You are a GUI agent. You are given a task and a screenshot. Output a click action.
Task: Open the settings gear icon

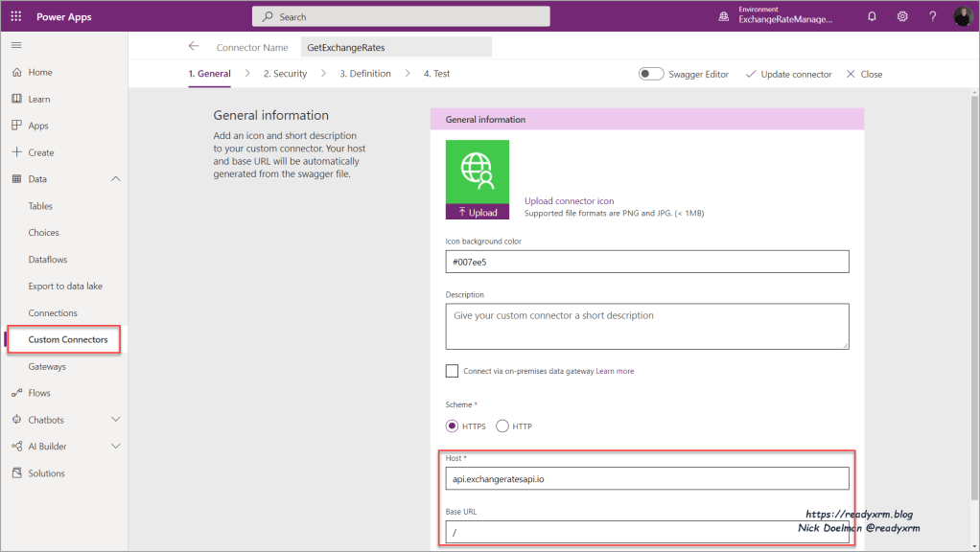pos(902,16)
